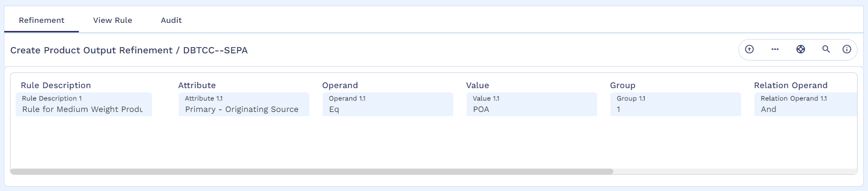Click the empty scrollbar track at right end
The width and height of the screenshot is (868, 191).
tap(735, 171)
